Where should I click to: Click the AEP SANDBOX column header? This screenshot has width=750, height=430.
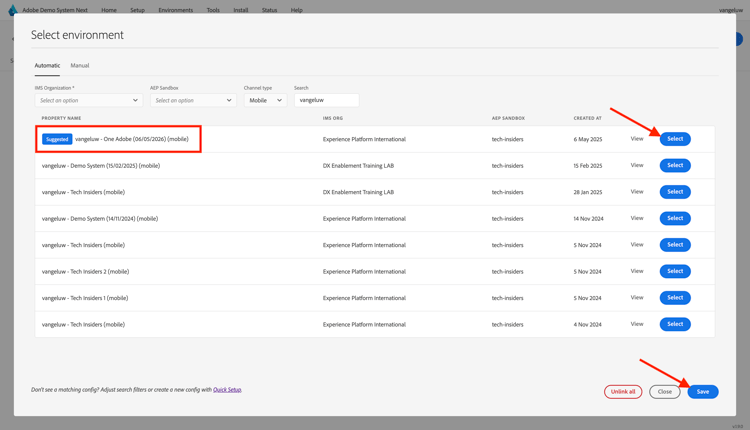(x=508, y=118)
